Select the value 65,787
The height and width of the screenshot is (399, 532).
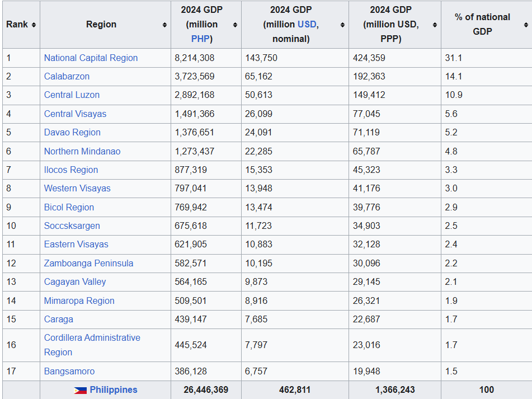tap(366, 151)
